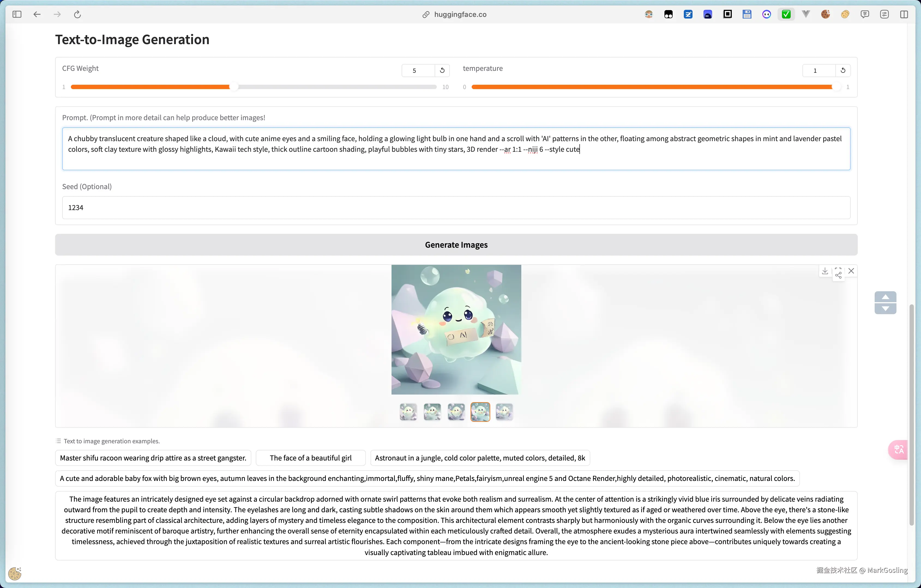Enable the green checkmark extension
The image size is (921, 588).
[786, 14]
